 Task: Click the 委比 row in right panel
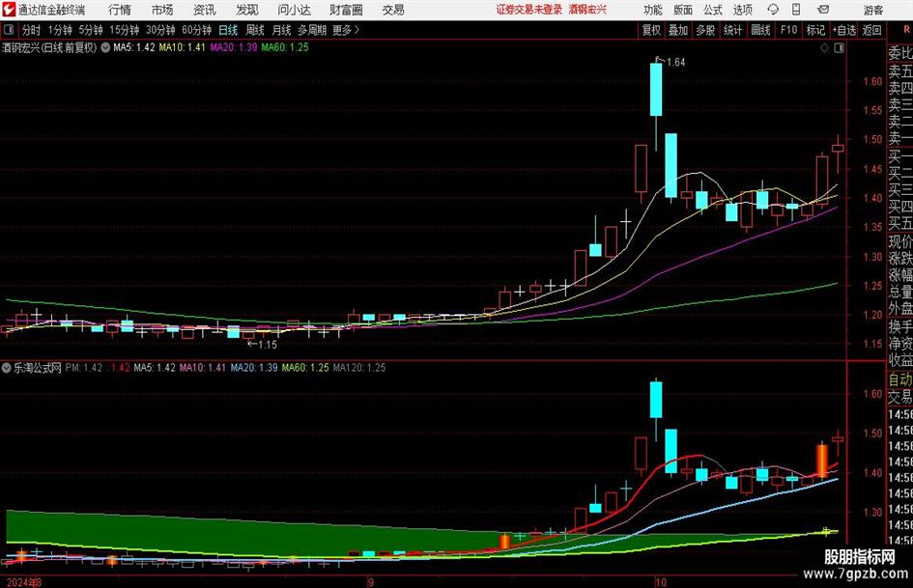tap(900, 53)
